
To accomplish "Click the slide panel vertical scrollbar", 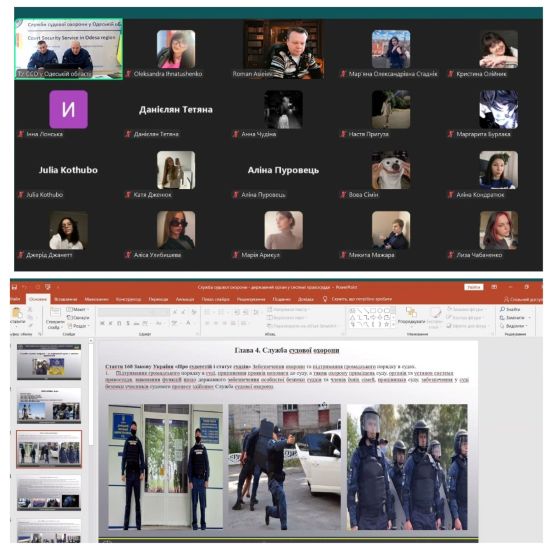I will [91, 393].
